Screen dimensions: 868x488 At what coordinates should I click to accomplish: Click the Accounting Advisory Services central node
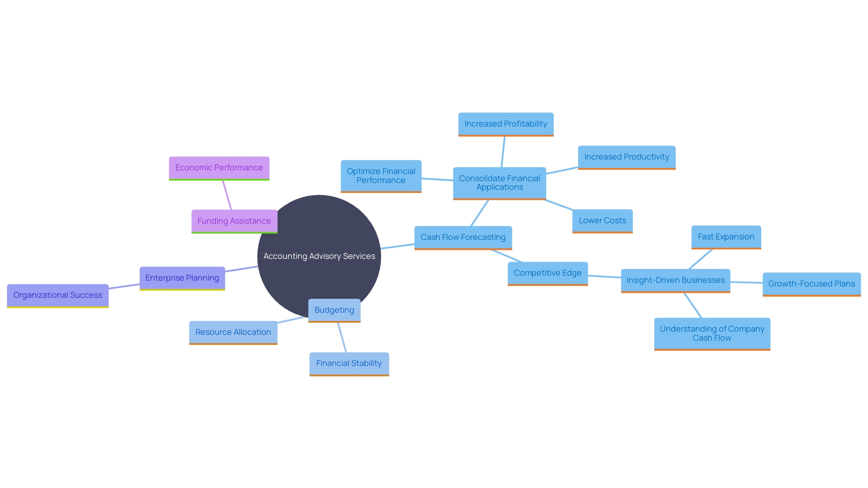(x=320, y=256)
